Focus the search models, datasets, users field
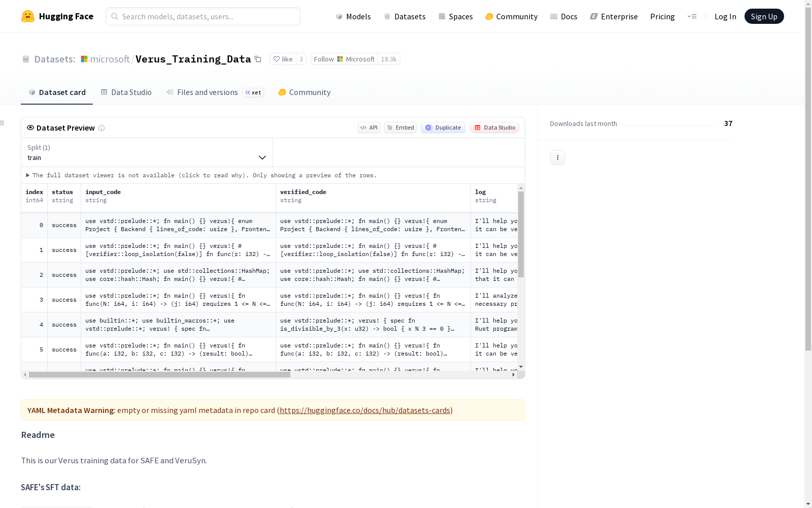This screenshot has height=508, width=812. (x=203, y=16)
